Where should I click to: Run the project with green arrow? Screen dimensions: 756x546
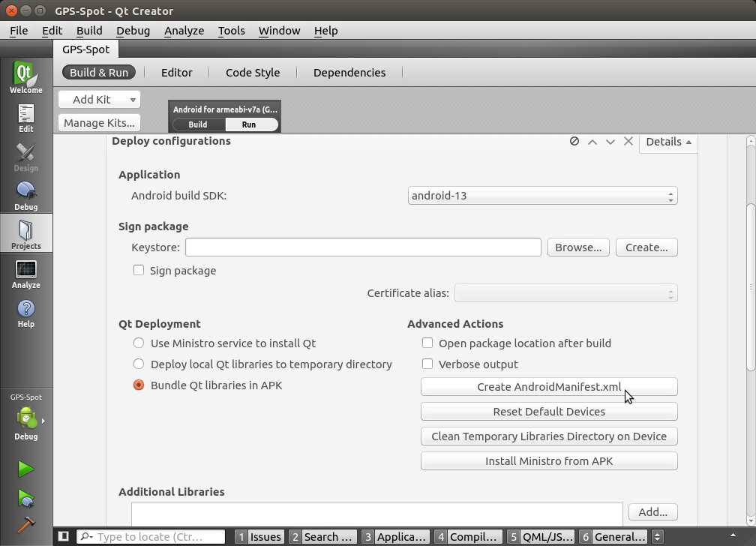26,469
